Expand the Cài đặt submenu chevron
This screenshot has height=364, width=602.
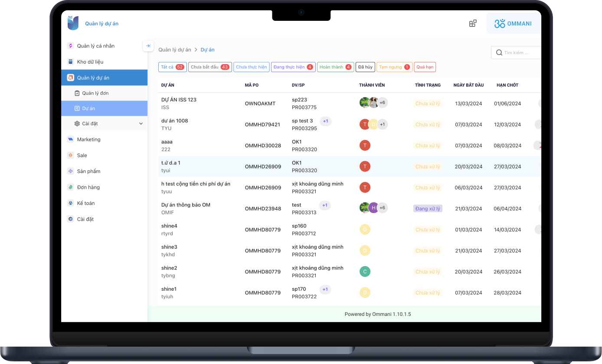pos(141,124)
